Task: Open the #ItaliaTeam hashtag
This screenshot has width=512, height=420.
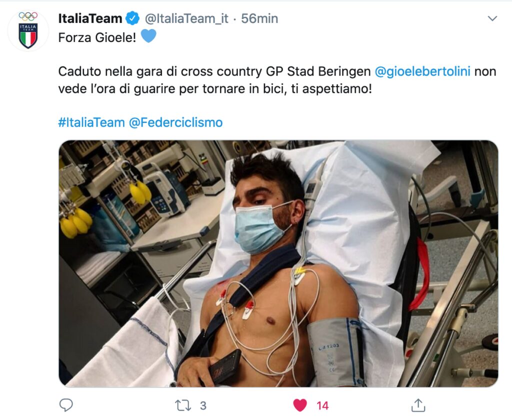Action: click(91, 122)
